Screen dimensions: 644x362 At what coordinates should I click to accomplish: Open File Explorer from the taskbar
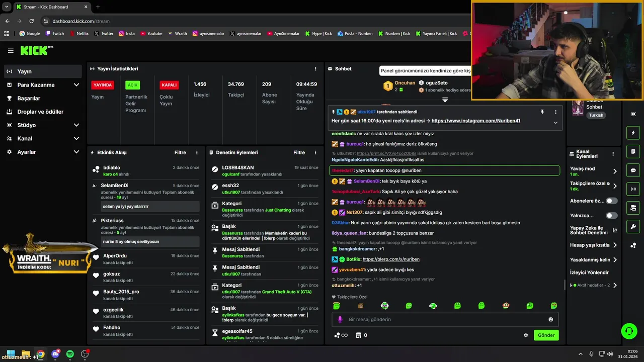coord(25,354)
